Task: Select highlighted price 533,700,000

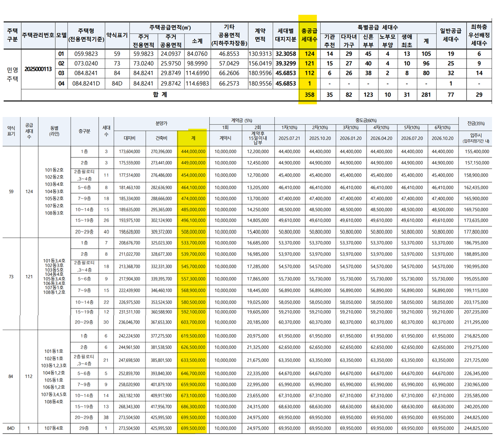Action: 193,243
